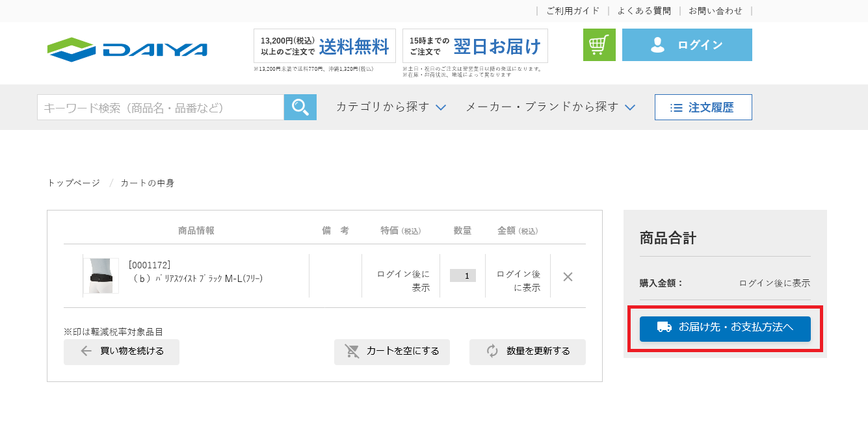
Task: Empty the cart with カートを空にする
Action: pyautogui.click(x=392, y=351)
